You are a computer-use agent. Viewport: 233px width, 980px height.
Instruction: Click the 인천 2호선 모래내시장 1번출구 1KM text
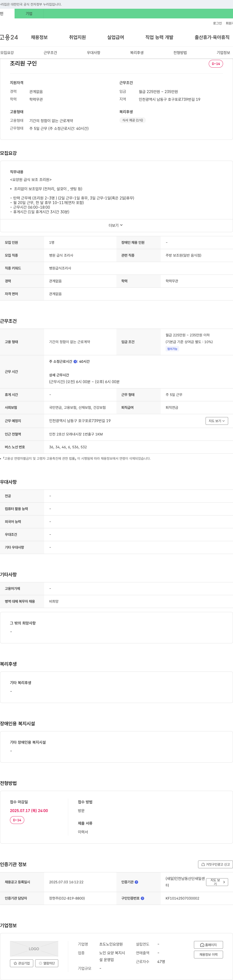point(76,434)
